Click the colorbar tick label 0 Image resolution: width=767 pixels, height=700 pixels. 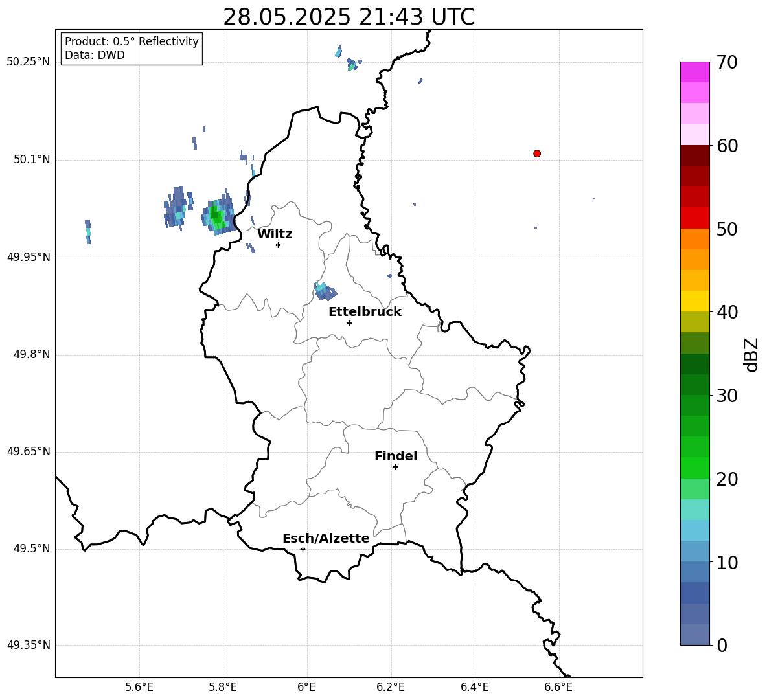pos(722,646)
